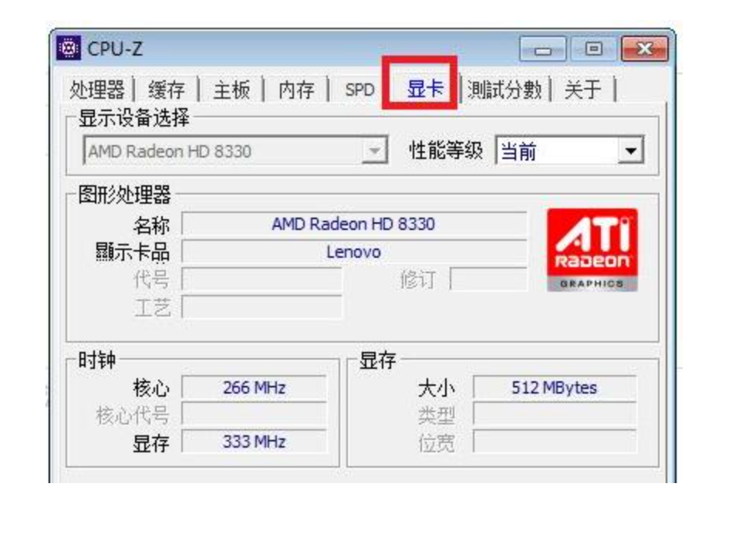Switch to the 处理器 tab

tap(97, 90)
